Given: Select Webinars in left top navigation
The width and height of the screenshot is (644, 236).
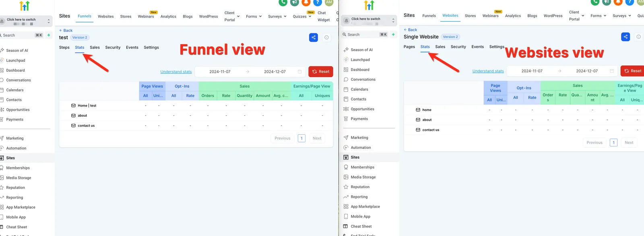Looking at the screenshot, I should (146, 16).
